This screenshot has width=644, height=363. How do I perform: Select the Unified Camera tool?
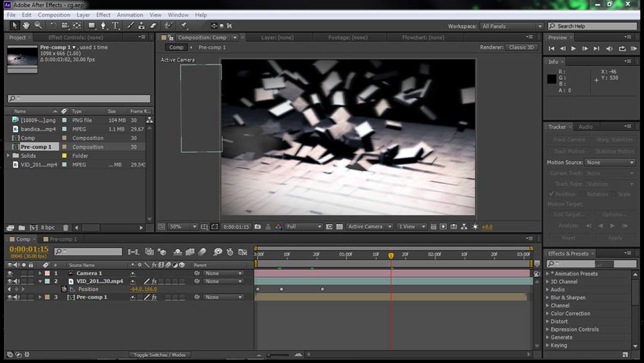pos(65,25)
